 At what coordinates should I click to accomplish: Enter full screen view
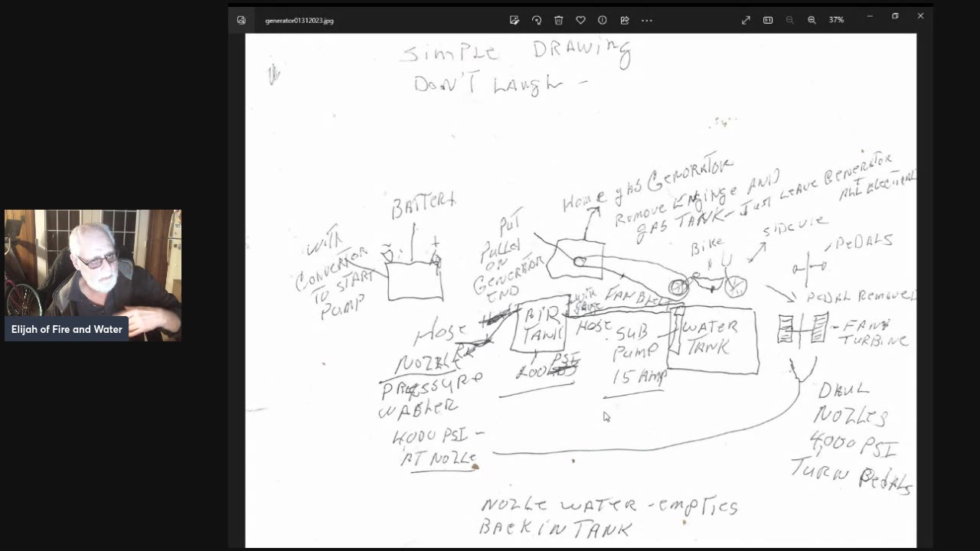pos(746,20)
